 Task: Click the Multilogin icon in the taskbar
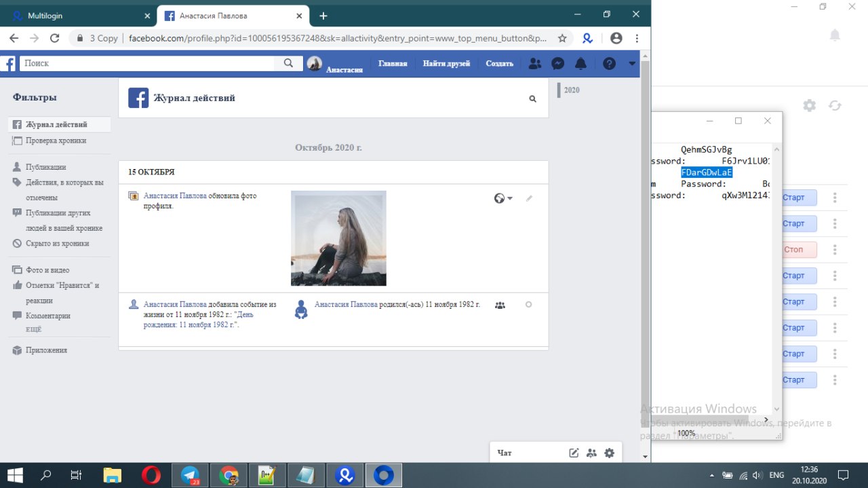pos(344,475)
